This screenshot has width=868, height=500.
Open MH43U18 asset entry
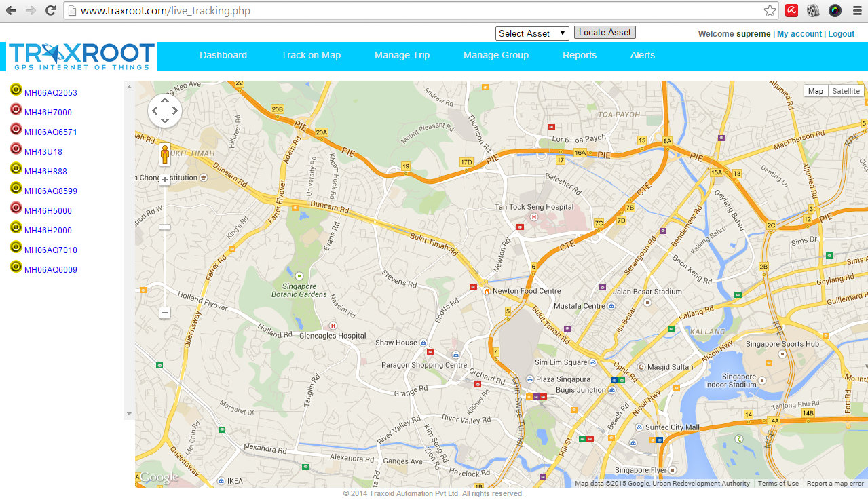(x=43, y=152)
